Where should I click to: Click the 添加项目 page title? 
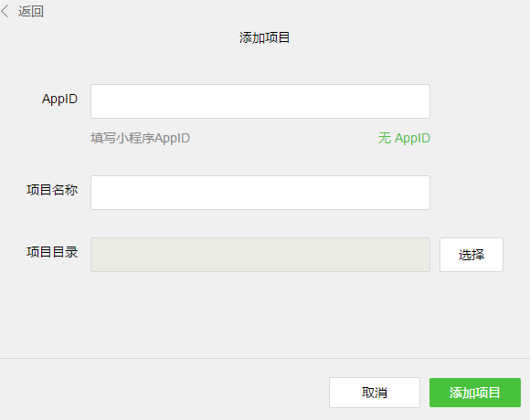pos(264,37)
